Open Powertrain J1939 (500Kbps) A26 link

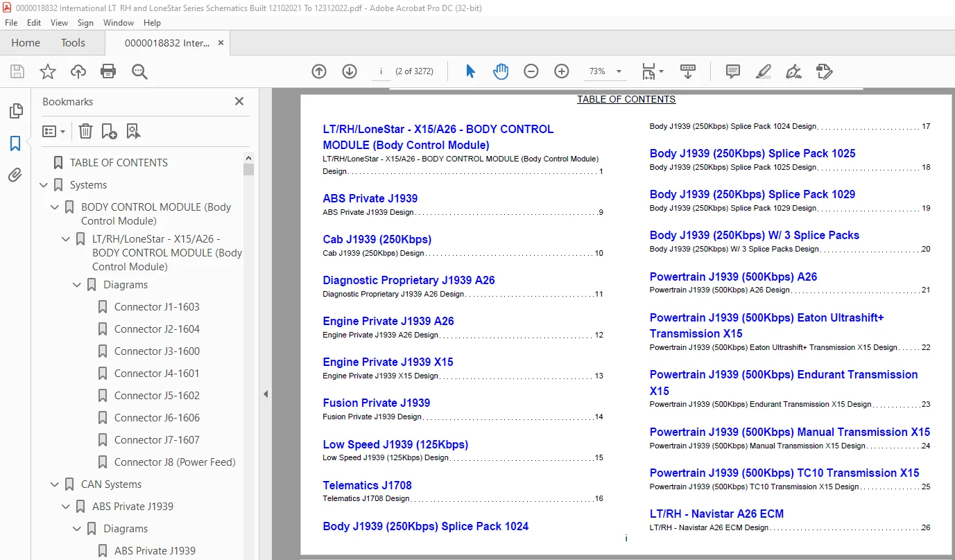734,277
